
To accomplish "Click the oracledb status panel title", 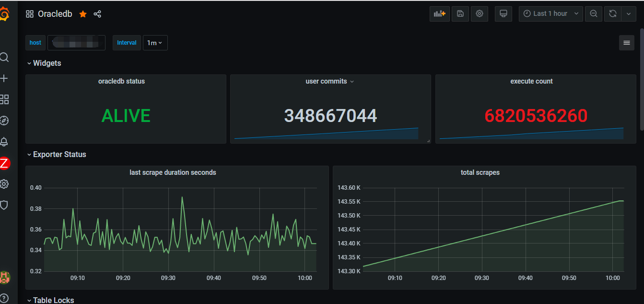I will tap(121, 82).
